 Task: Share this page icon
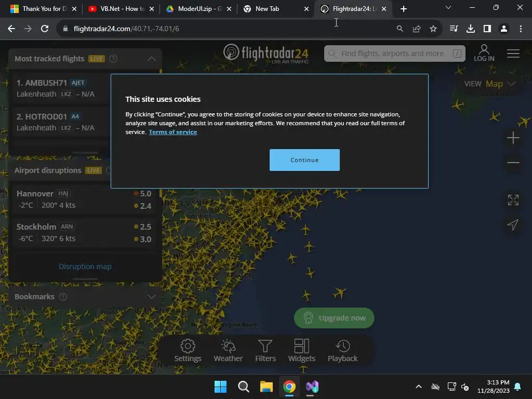417,29
